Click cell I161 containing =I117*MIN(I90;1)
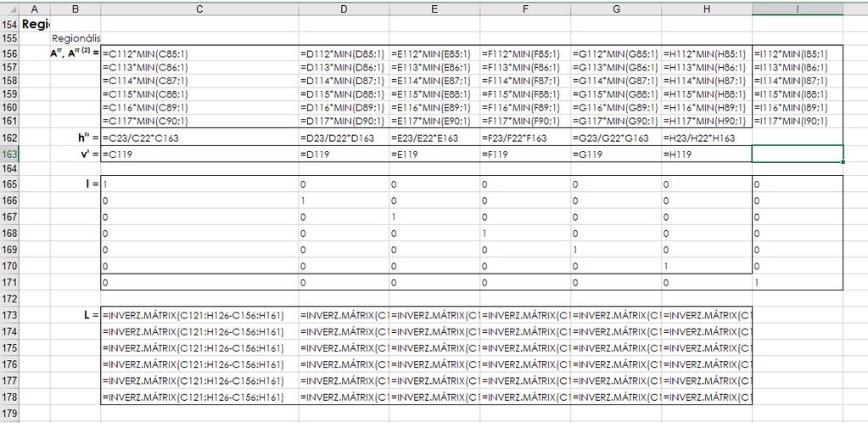The image size is (868, 423). [x=797, y=121]
